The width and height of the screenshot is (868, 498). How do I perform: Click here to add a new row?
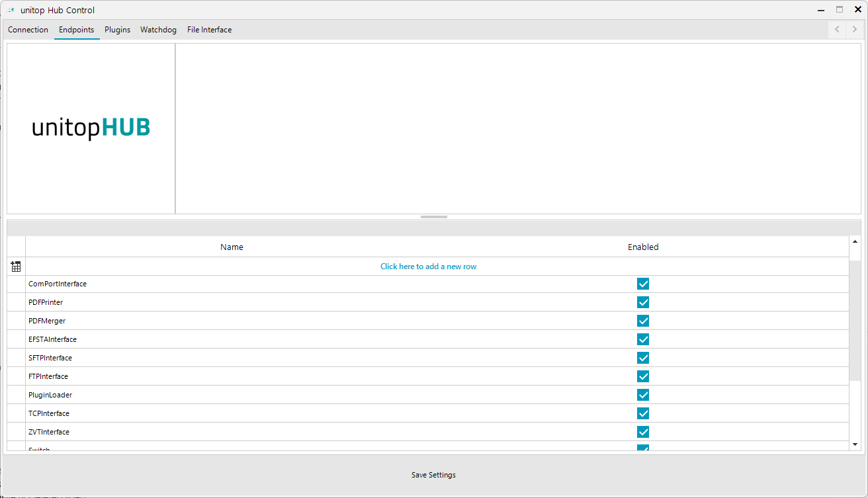(429, 266)
